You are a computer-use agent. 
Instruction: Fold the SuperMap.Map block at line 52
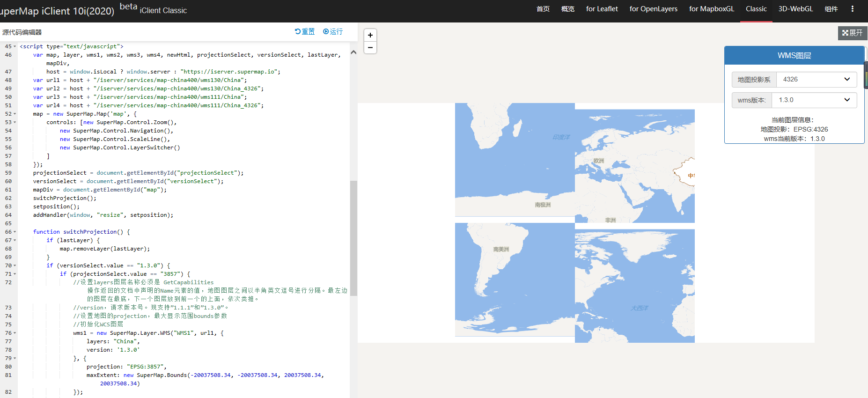15,114
